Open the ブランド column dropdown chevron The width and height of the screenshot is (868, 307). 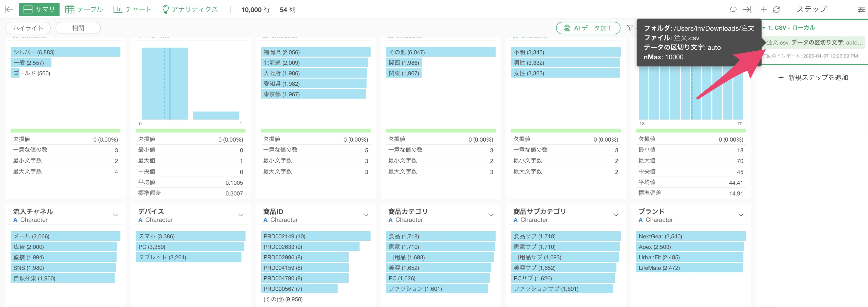pyautogui.click(x=741, y=215)
